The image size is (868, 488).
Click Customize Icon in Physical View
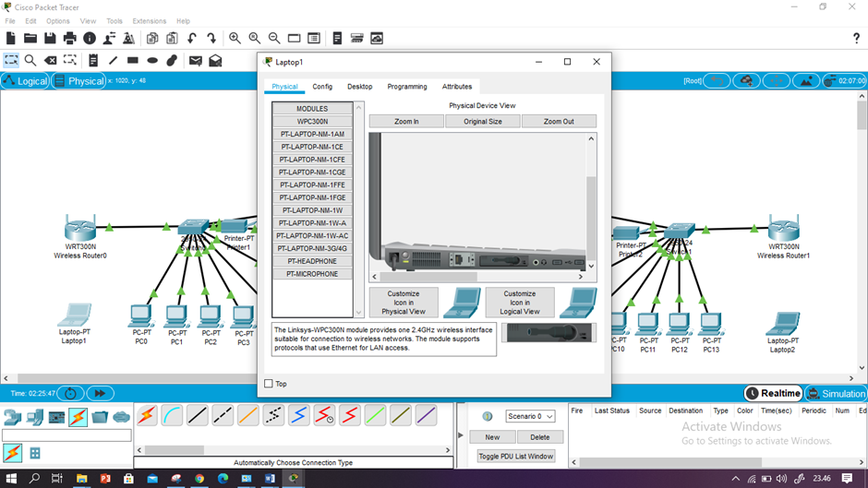[x=404, y=303]
